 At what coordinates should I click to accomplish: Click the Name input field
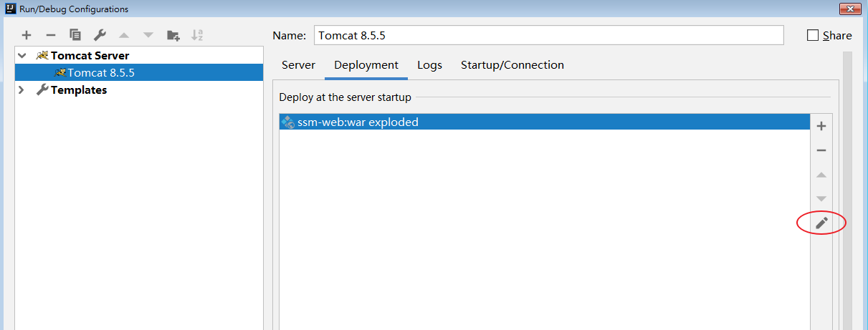click(x=548, y=35)
